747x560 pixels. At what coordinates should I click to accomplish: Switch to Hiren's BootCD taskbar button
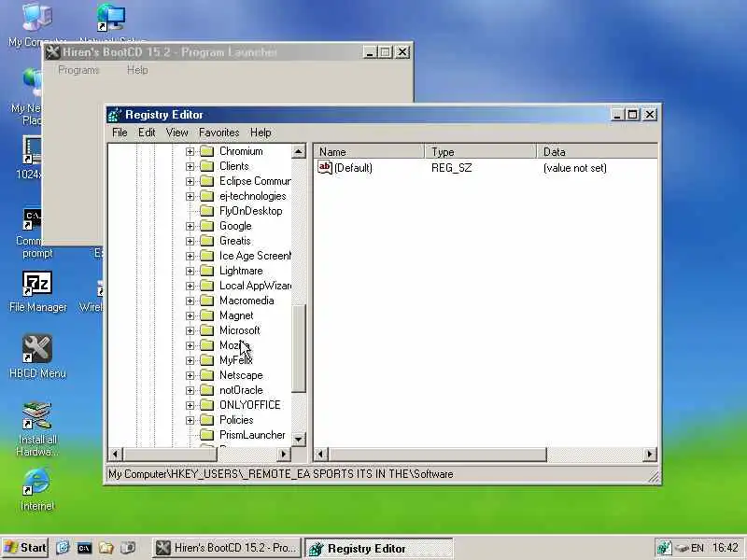tap(227, 548)
